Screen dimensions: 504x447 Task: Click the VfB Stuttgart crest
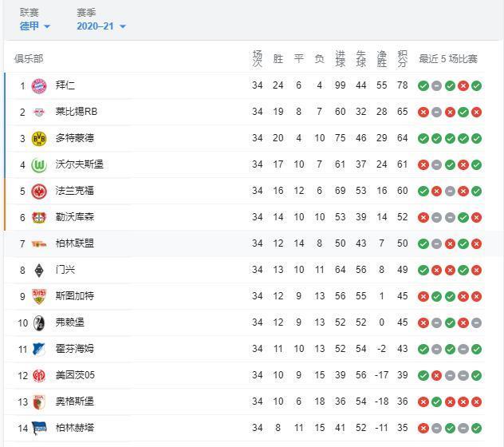coord(39,296)
